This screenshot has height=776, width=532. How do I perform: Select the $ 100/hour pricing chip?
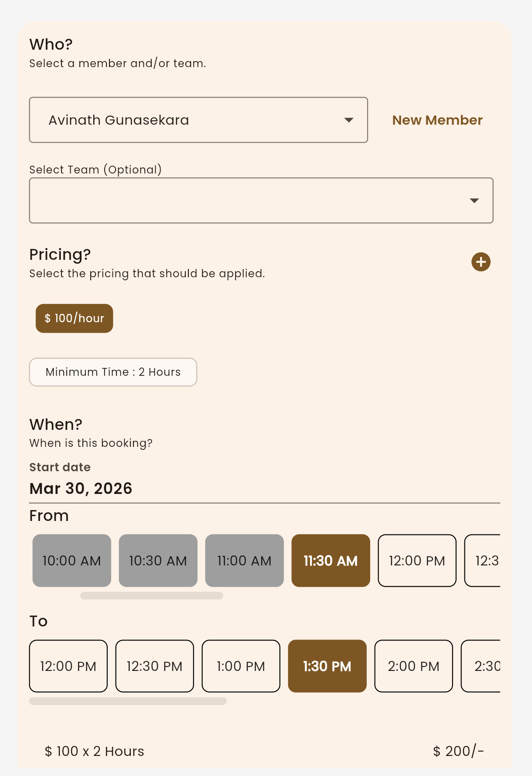(x=74, y=318)
